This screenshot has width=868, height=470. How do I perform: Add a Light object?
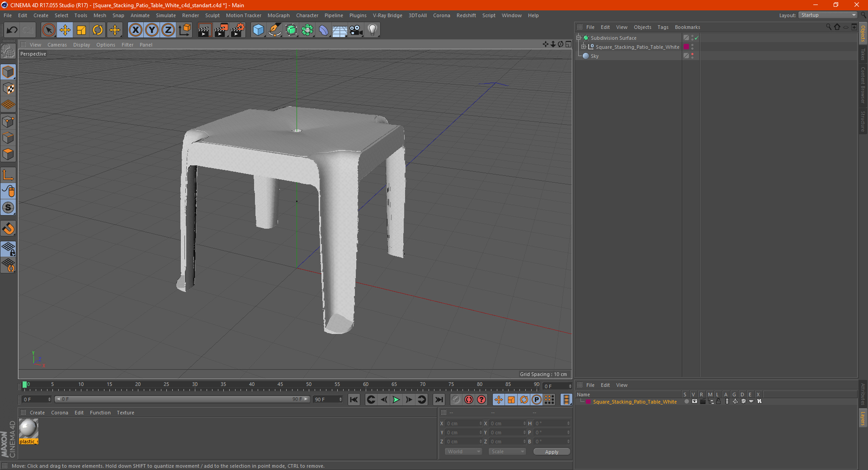pos(373,30)
